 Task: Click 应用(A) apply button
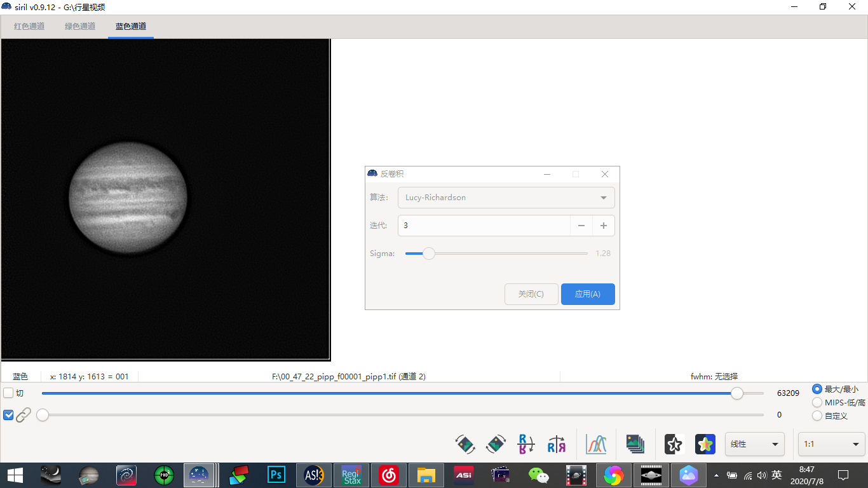click(x=588, y=294)
